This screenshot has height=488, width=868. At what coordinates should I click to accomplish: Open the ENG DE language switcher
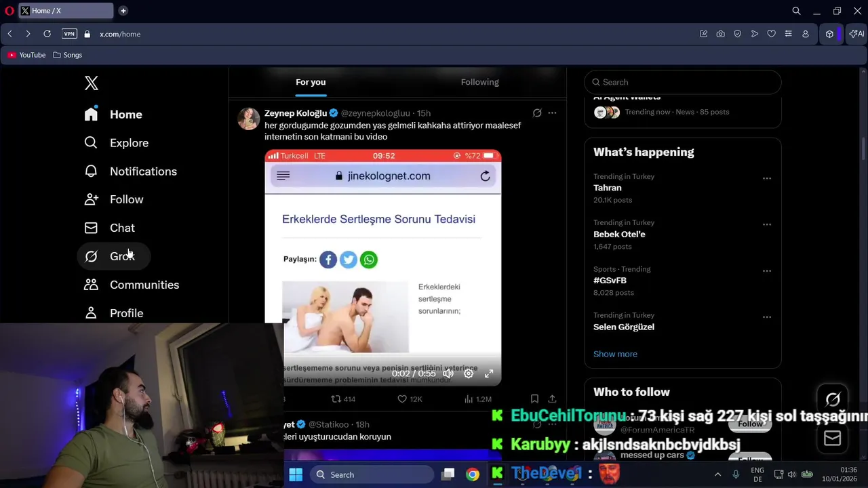tap(757, 474)
